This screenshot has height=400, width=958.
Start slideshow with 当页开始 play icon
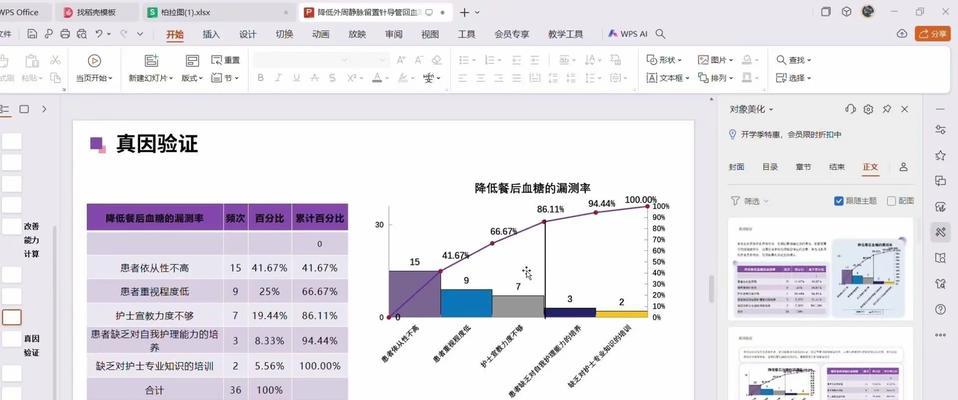tap(94, 60)
